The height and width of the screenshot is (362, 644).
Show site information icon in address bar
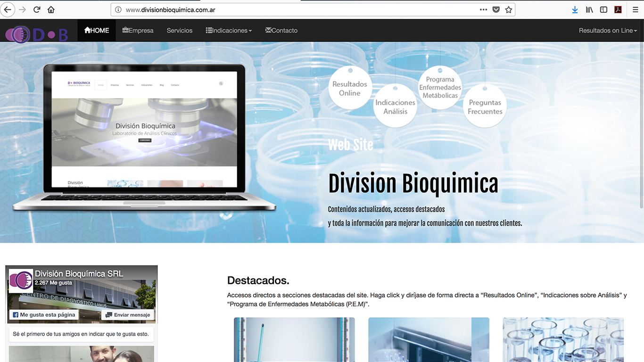click(x=118, y=9)
